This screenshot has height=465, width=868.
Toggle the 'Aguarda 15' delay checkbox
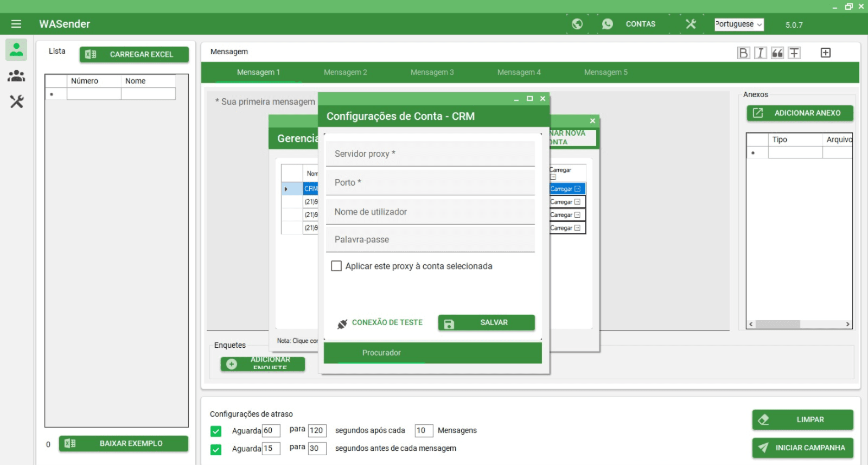tap(216, 449)
